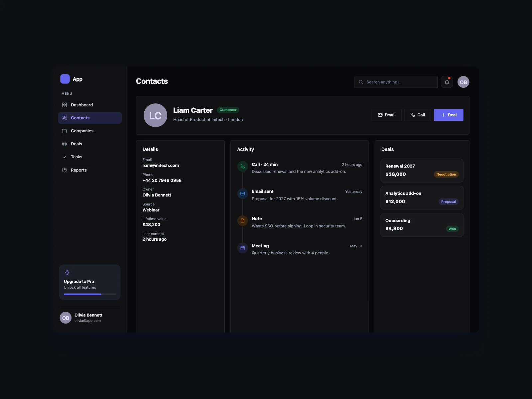The height and width of the screenshot is (399, 532).
Task: Click the upgrade progress bar
Action: [x=90, y=294]
